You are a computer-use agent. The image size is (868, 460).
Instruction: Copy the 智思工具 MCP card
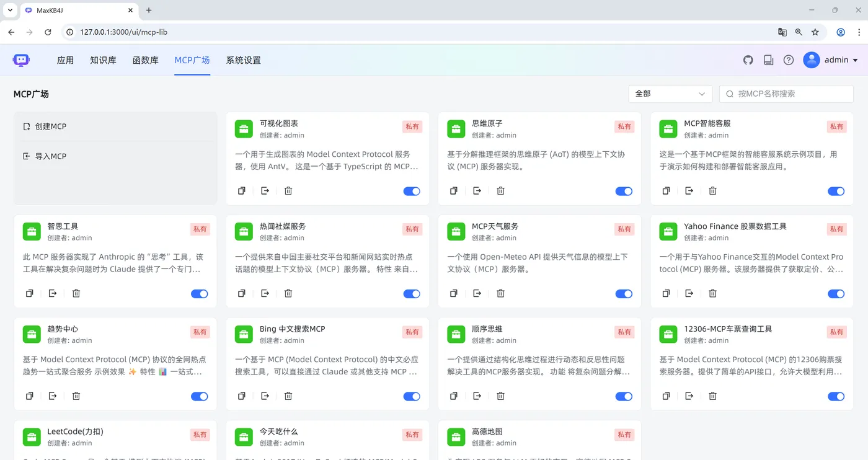pos(30,293)
